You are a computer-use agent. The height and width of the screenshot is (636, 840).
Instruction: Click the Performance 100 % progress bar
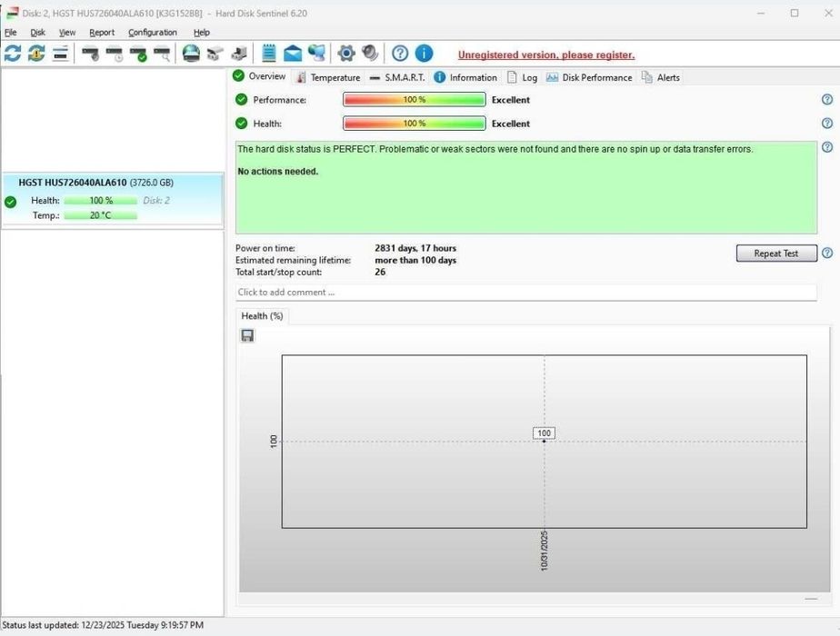(x=415, y=100)
